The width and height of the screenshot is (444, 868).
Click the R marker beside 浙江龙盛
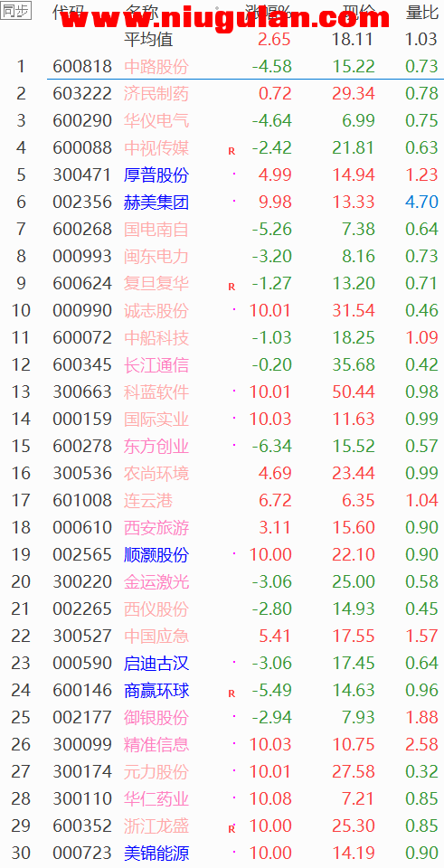click(x=232, y=829)
